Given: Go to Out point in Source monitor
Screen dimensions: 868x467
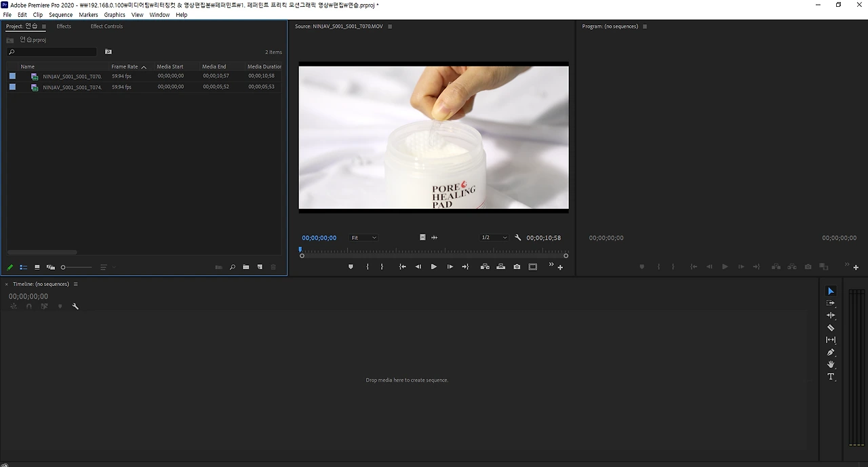Looking at the screenshot, I should click(x=465, y=267).
